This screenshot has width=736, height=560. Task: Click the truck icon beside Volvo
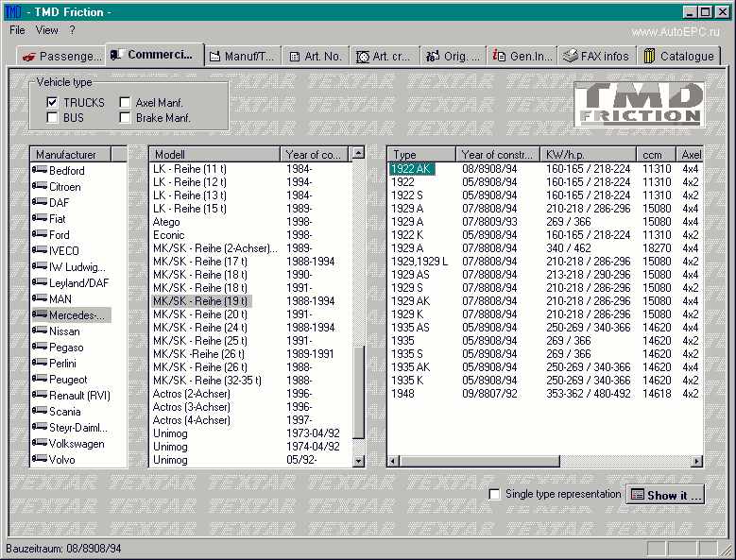(40, 459)
